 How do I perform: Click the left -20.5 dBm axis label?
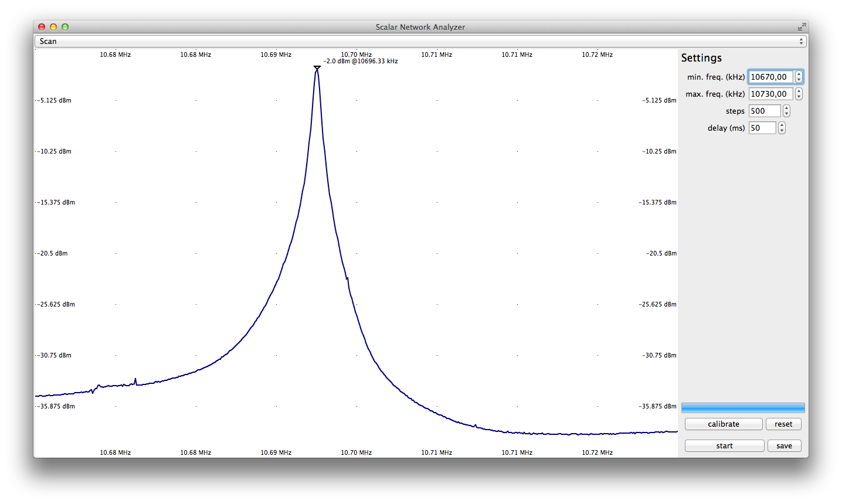(x=53, y=254)
